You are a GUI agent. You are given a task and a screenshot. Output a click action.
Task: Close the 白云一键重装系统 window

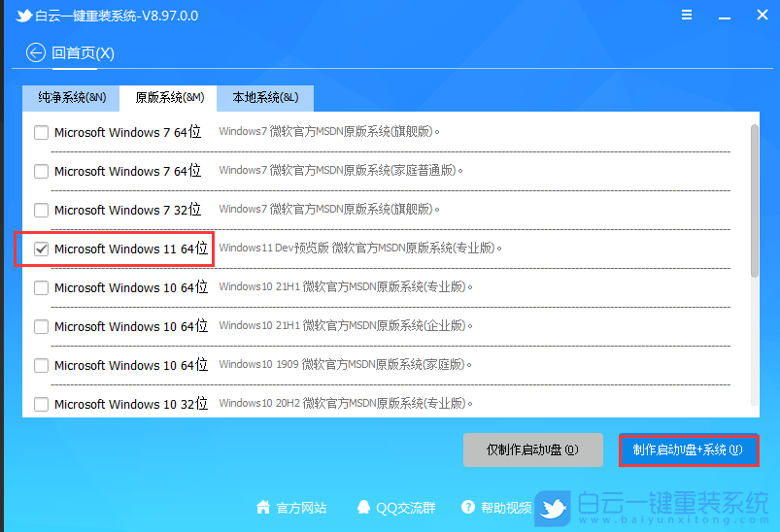point(763,15)
